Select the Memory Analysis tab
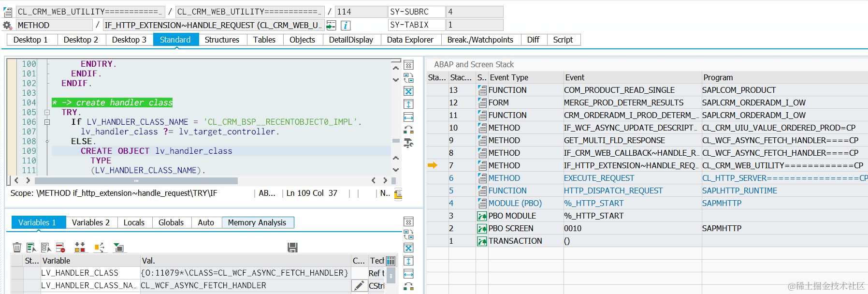 [x=257, y=222]
